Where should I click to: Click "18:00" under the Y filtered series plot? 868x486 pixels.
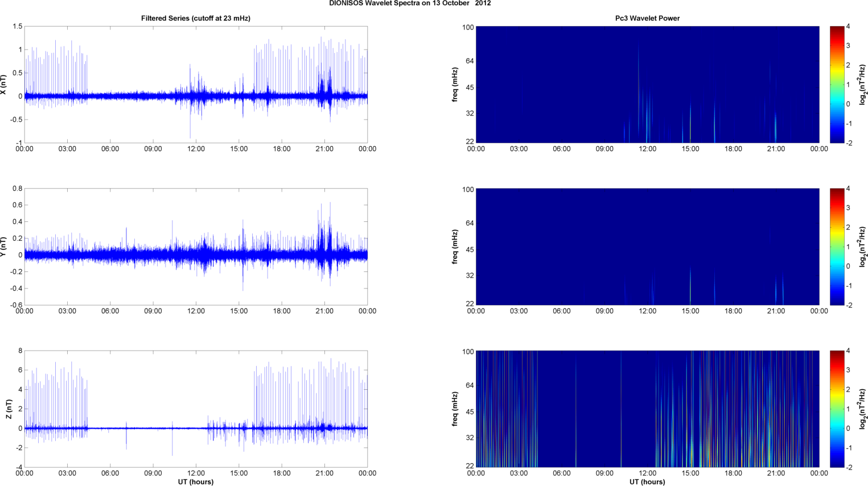click(282, 311)
